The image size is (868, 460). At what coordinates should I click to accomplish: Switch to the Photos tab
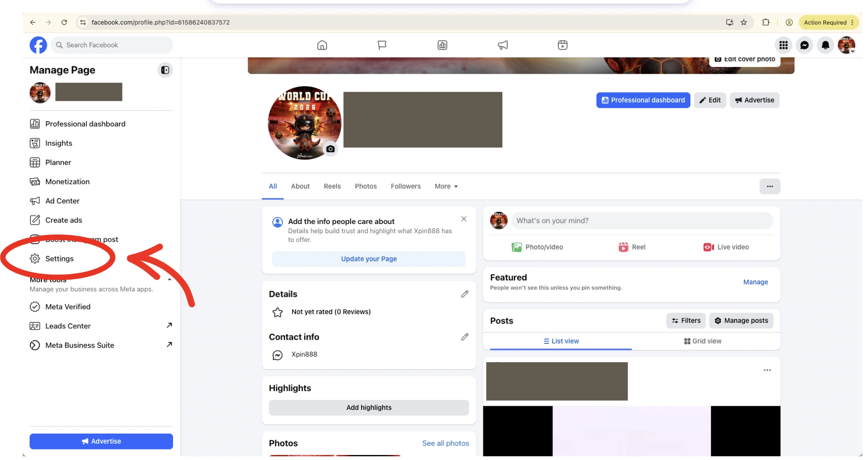(366, 186)
